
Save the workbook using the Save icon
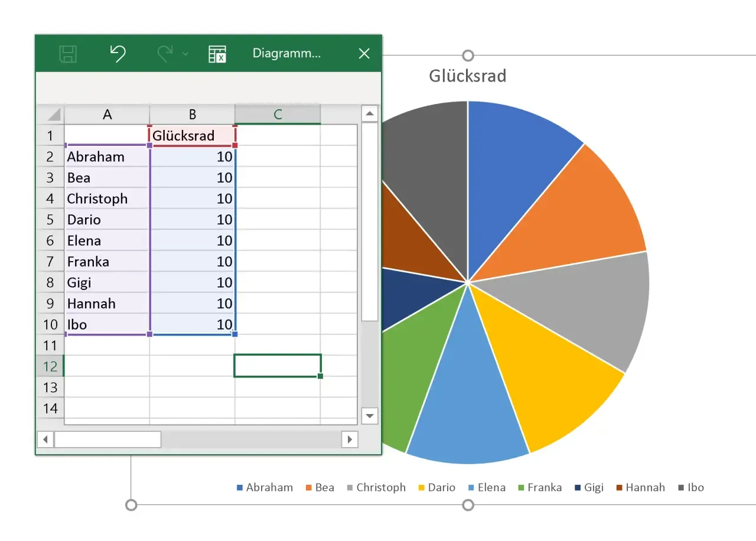[x=67, y=54]
